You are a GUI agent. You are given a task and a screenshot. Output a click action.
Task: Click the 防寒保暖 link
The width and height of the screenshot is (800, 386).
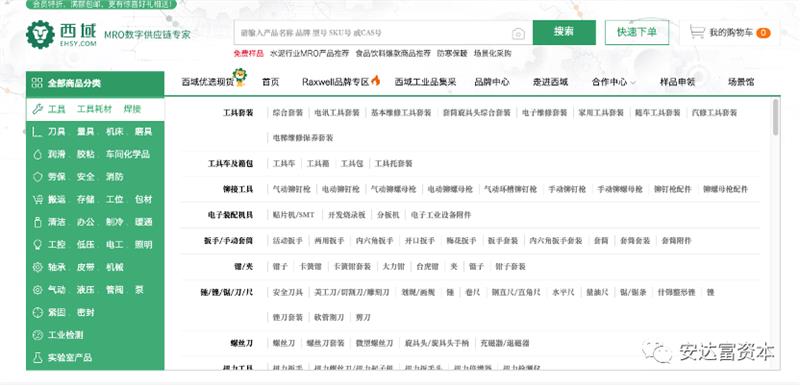pos(452,53)
